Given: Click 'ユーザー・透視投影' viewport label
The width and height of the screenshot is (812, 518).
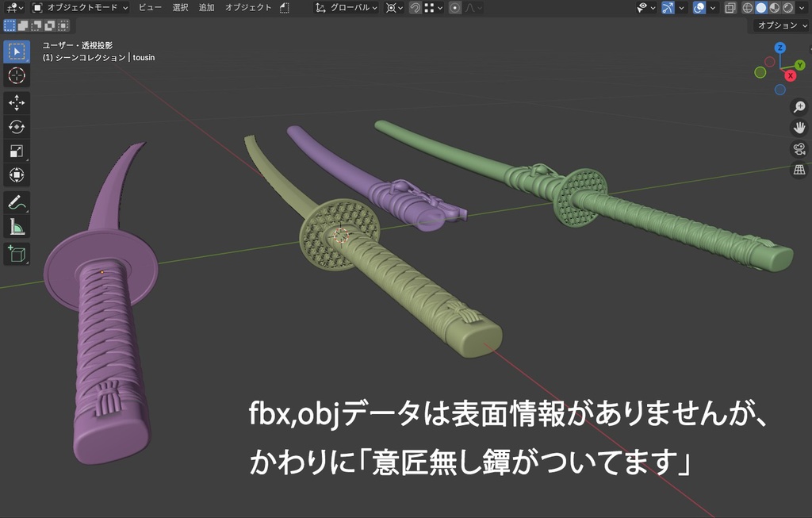Looking at the screenshot, I should click(x=77, y=45).
